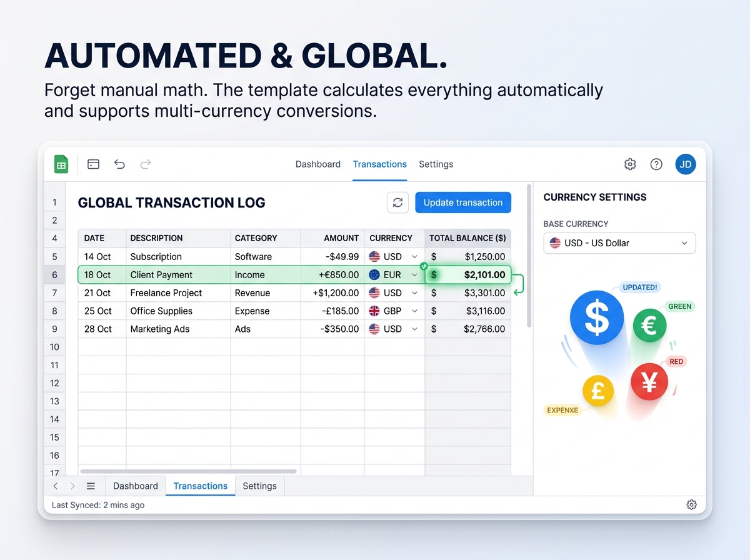Click the redo arrow icon
This screenshot has width=750, height=560.
[146, 164]
